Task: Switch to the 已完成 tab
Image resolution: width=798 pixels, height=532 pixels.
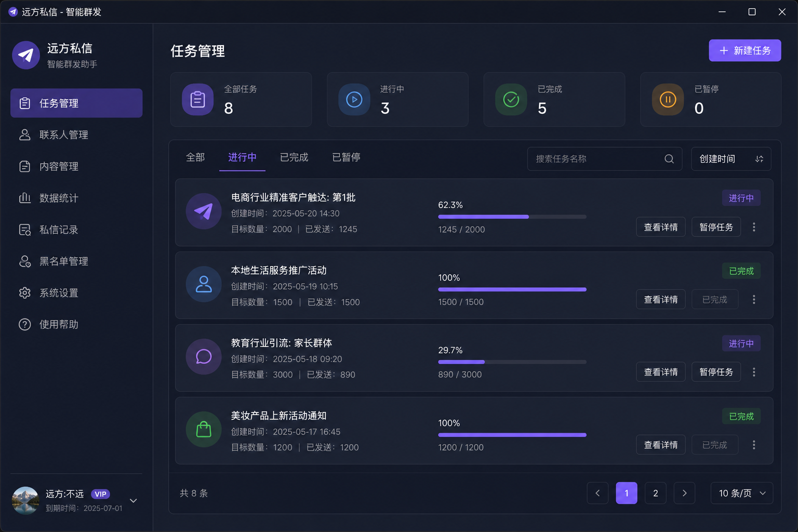Action: (x=294, y=157)
